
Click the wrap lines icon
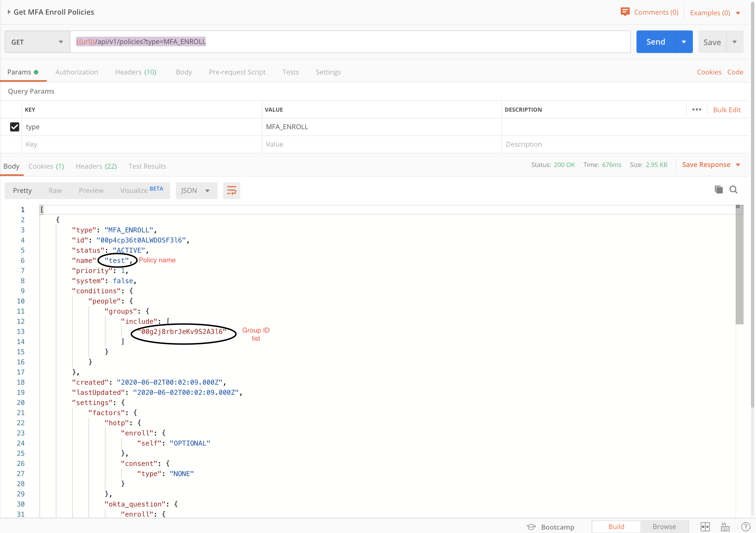pyautogui.click(x=231, y=190)
